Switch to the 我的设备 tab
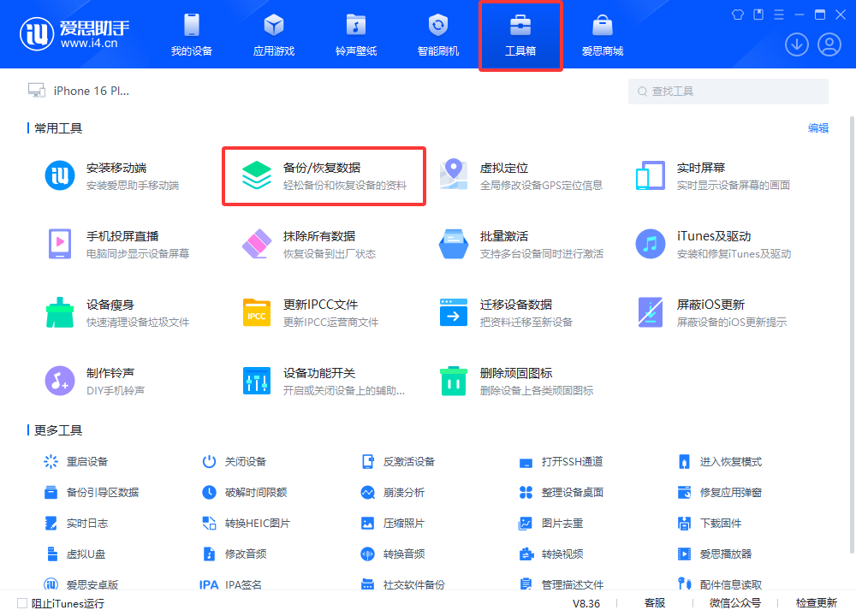The image size is (856, 616). pos(190,34)
